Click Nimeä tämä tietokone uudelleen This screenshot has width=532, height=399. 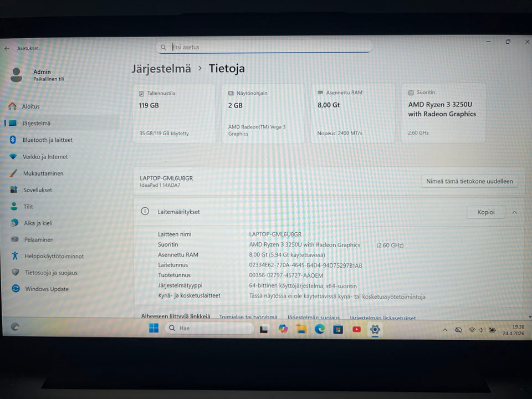click(469, 181)
